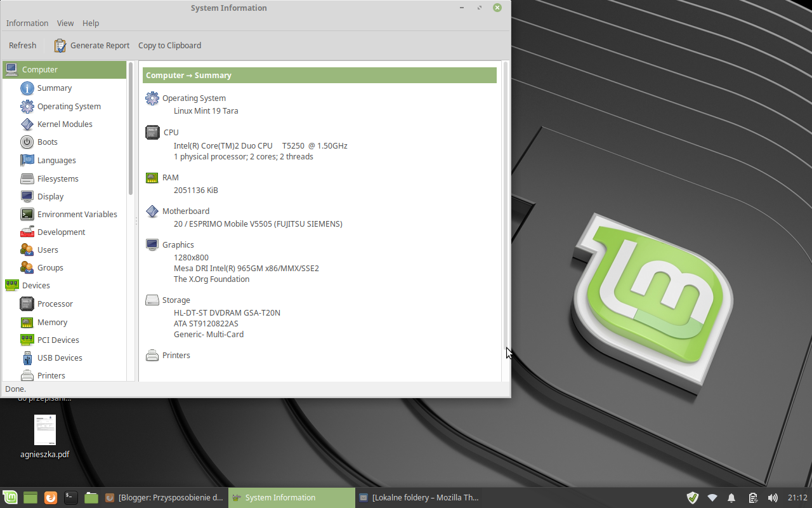Click the Graphics monitor icon in summary
Screen dimensions: 812x508
tap(152, 244)
